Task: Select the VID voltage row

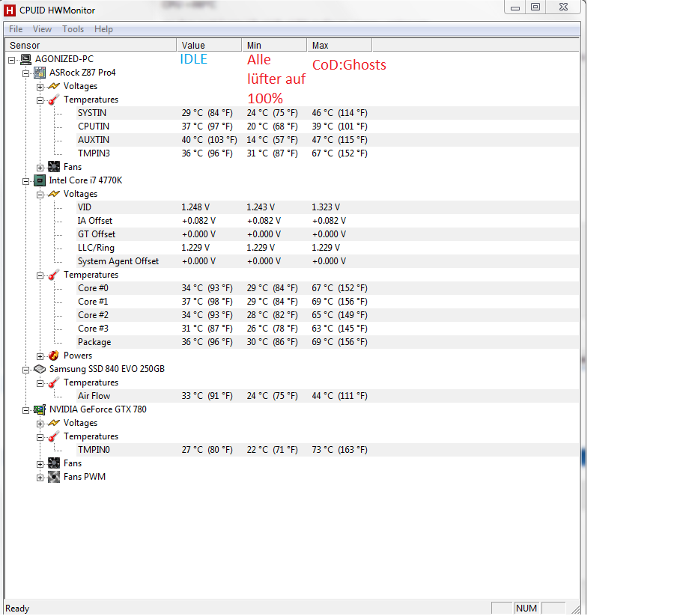Action: (x=327, y=207)
